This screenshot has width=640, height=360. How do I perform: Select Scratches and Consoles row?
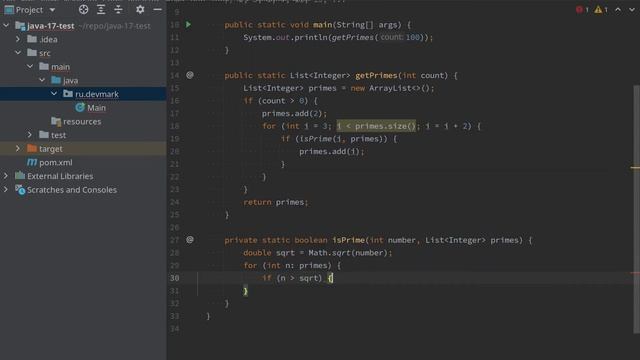pyautogui.click(x=83, y=190)
